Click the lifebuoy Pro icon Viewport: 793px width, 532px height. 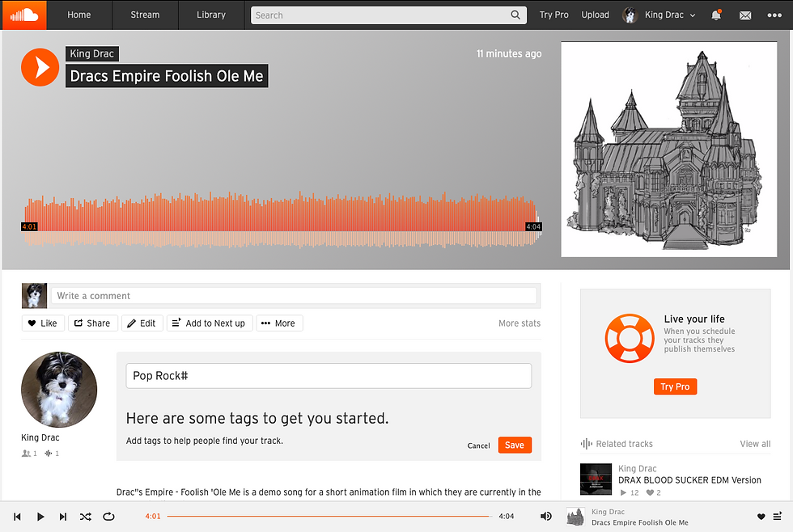point(630,339)
